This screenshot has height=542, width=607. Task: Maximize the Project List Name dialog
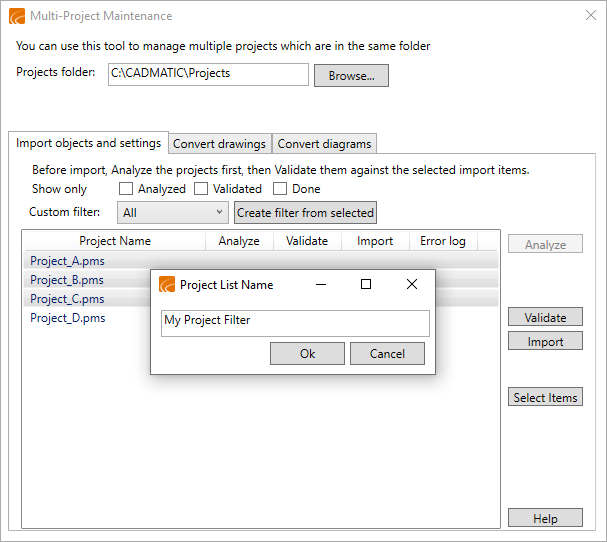[x=366, y=285]
